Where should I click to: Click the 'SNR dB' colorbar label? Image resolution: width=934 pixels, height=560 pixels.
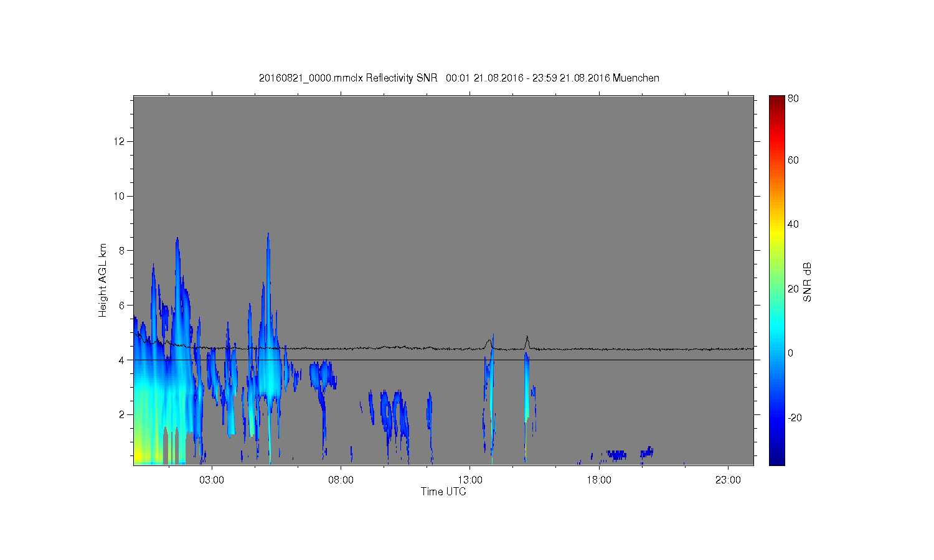point(807,282)
